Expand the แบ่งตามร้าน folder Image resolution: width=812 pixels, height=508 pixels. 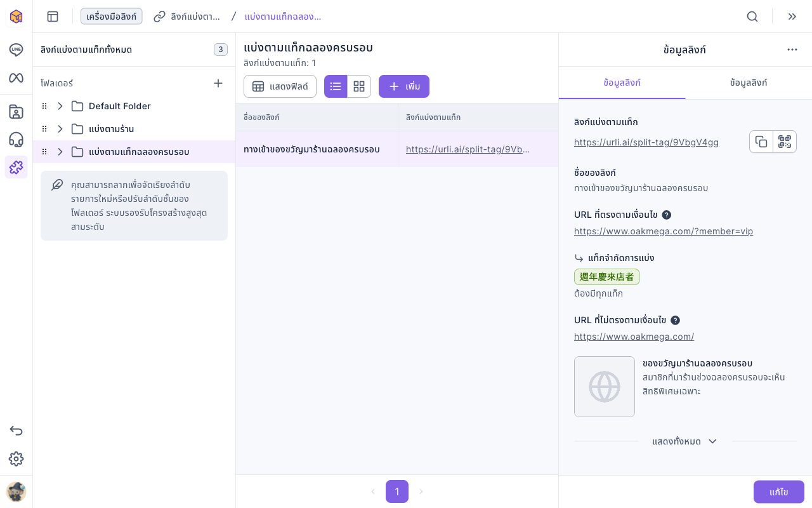pos(60,129)
